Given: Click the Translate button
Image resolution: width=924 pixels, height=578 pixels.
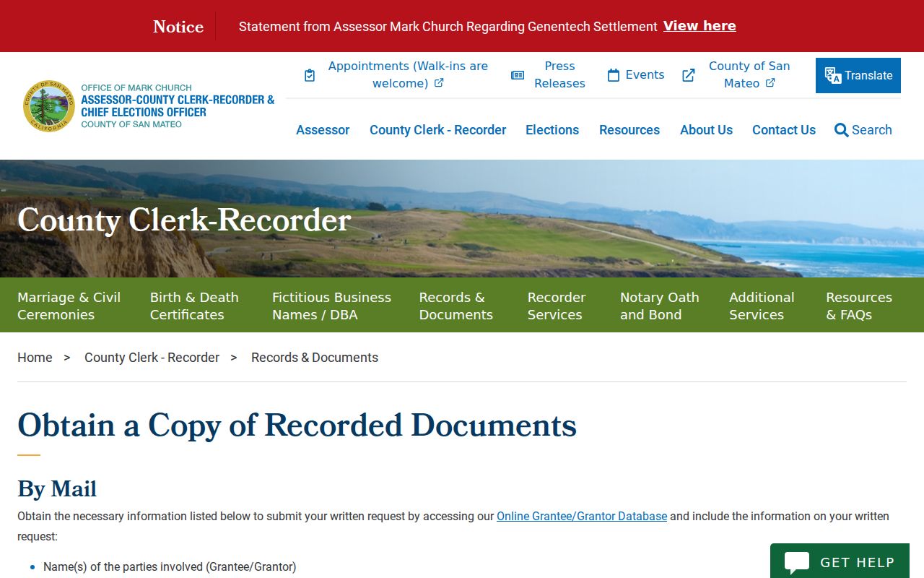Looking at the screenshot, I should tap(858, 75).
